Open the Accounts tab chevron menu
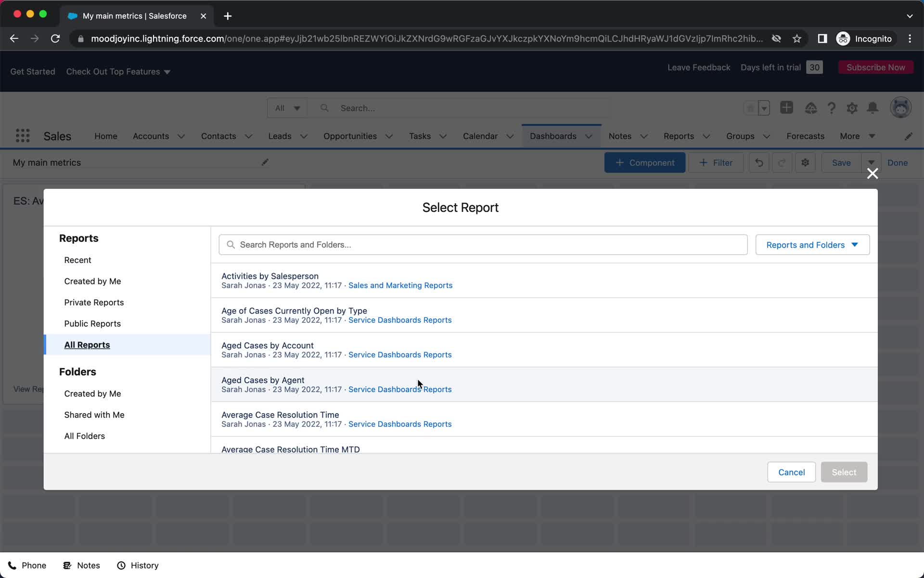The width and height of the screenshot is (924, 578). click(x=181, y=136)
